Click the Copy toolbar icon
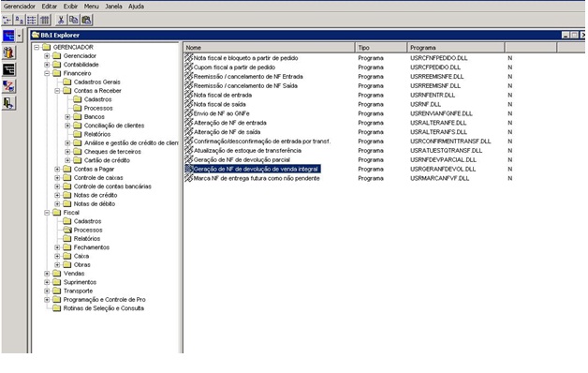The height and width of the screenshot is (373, 588). coord(73,20)
